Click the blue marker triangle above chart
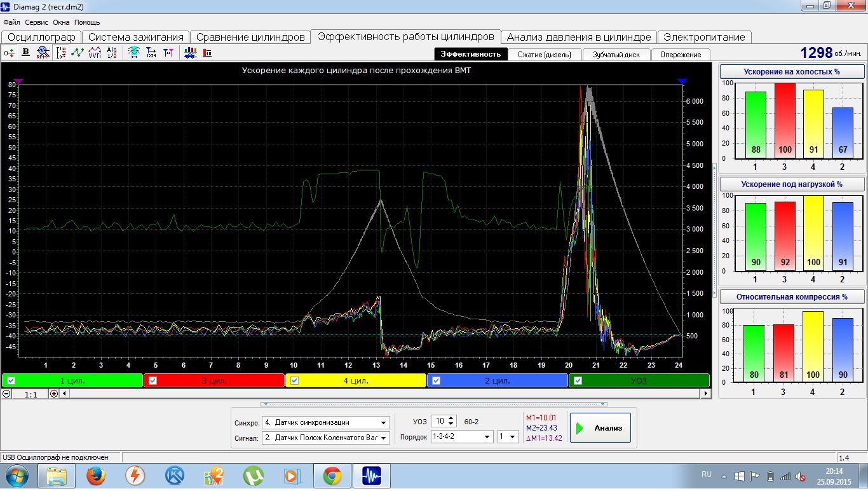868x491 pixels. pos(682,81)
